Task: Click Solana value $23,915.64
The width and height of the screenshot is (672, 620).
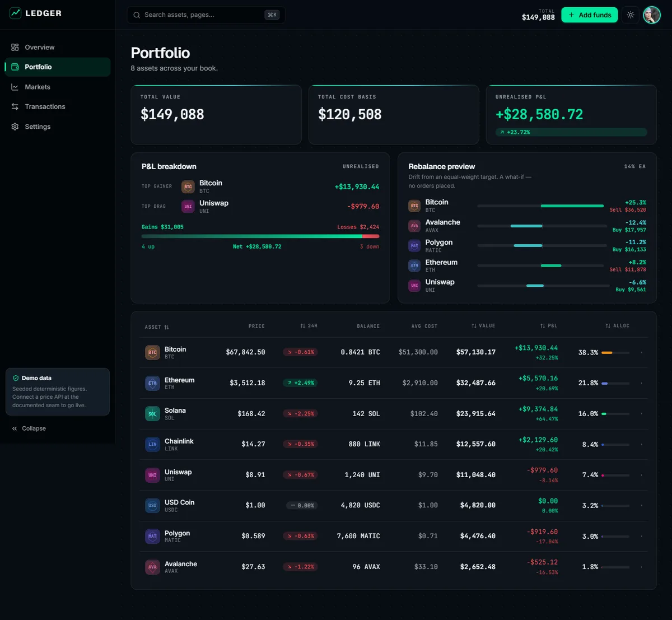Action: tap(476, 414)
